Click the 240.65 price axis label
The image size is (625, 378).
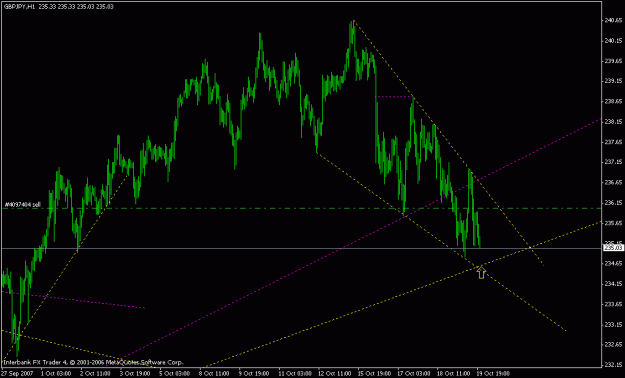614,20
